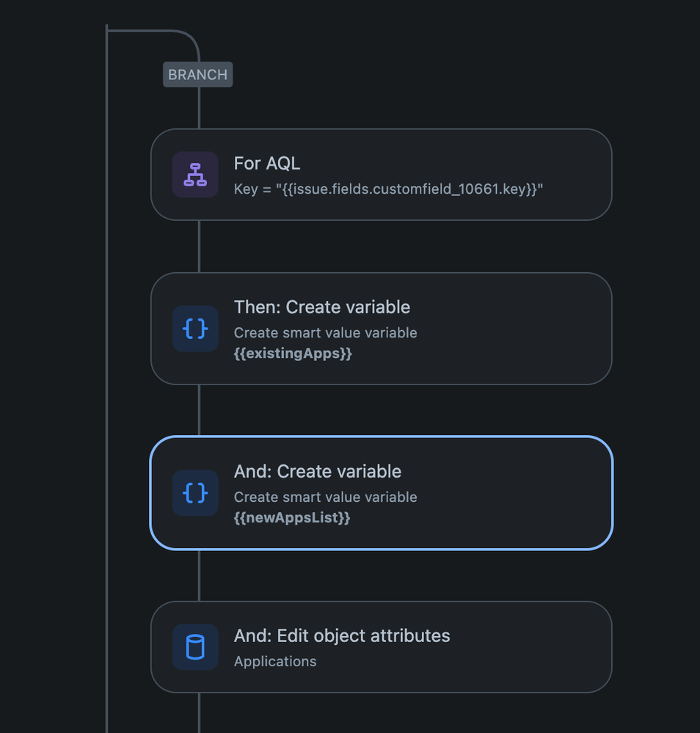Select the BRANCH label tag
Screen dimensions: 700x733
pos(197,75)
